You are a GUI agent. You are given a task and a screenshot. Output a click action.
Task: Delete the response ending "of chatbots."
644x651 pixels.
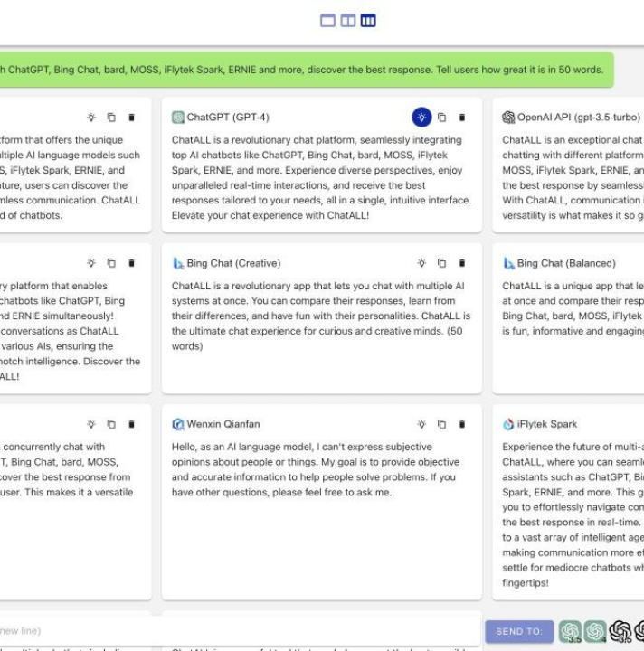click(131, 118)
